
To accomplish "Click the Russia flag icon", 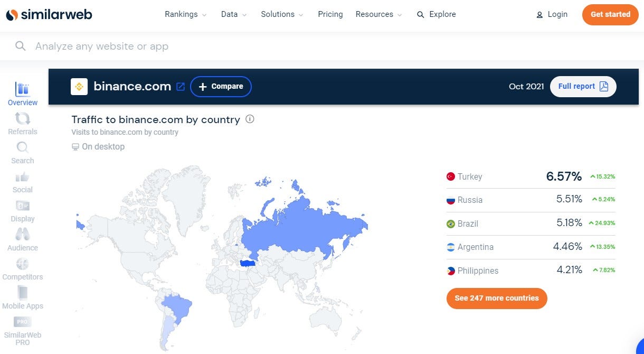I will point(451,200).
